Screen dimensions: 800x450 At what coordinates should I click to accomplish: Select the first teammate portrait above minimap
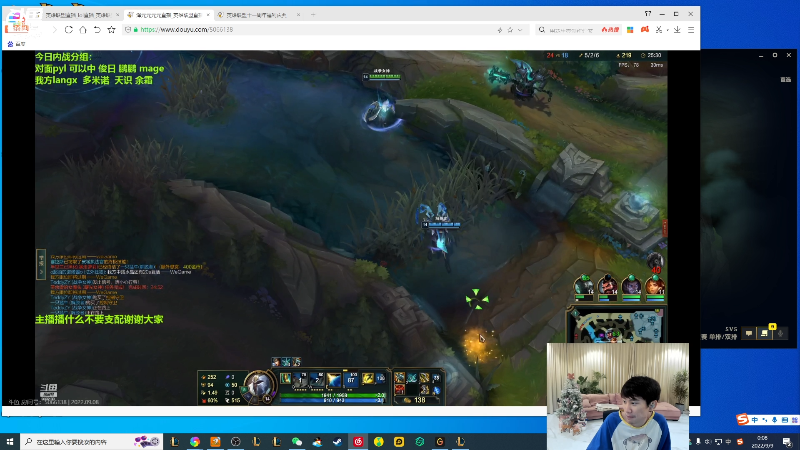583,285
